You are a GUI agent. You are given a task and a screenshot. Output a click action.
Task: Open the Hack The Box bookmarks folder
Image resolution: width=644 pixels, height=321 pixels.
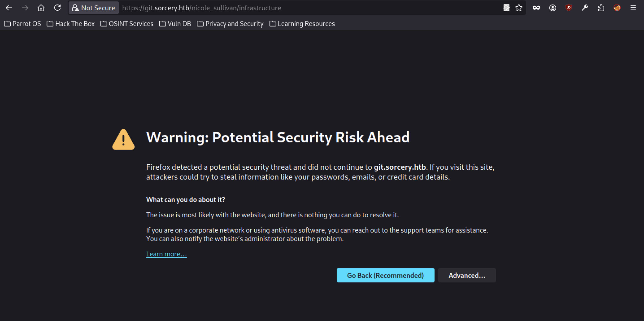pos(71,24)
